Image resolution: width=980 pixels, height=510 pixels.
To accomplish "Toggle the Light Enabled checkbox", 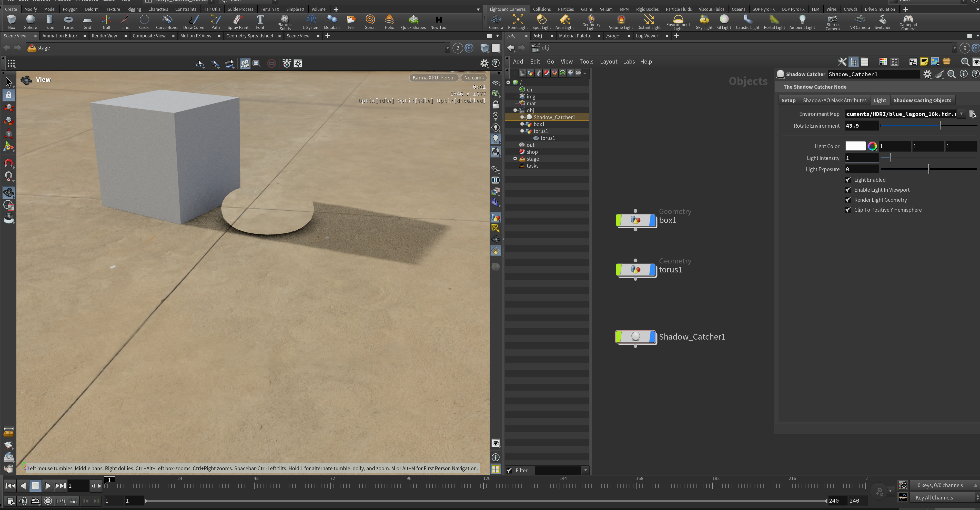I will [x=848, y=180].
